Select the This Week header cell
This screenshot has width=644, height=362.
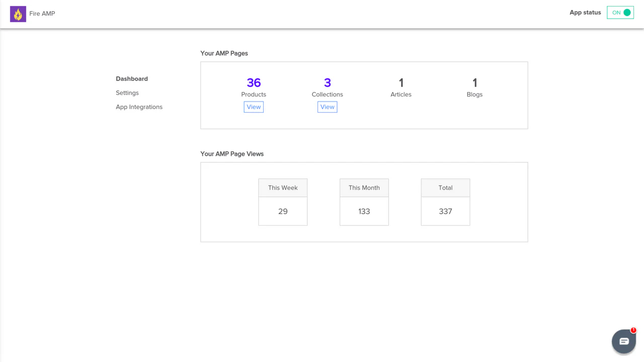283,188
